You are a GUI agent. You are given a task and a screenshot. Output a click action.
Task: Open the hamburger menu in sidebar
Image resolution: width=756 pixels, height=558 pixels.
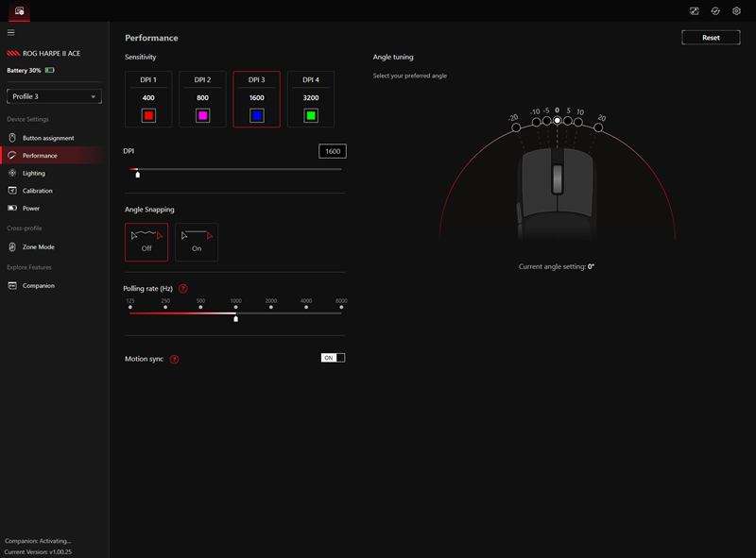tap(11, 32)
